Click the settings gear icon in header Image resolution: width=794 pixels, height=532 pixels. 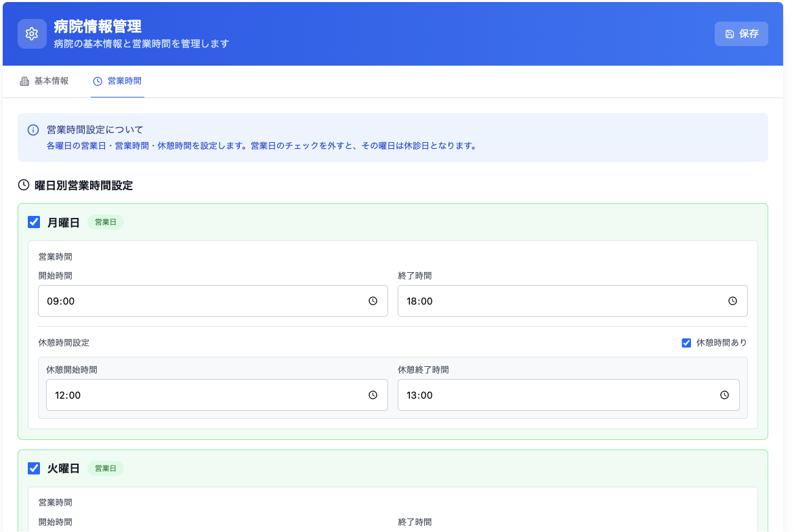click(32, 34)
